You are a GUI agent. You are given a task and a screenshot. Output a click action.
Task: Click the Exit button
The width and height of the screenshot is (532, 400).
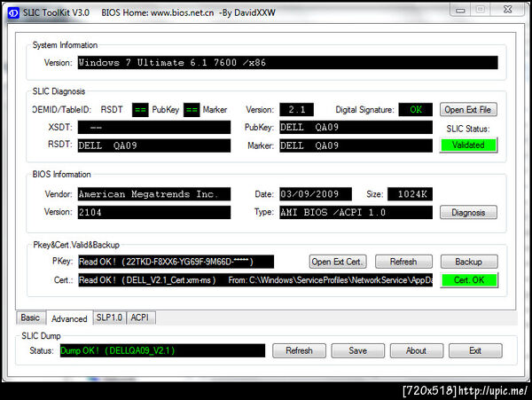coord(475,350)
